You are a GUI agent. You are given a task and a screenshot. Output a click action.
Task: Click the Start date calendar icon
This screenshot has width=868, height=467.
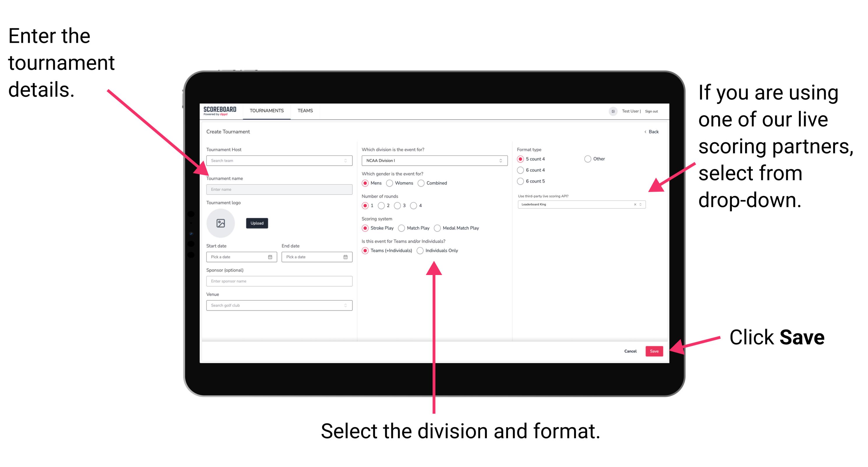click(271, 256)
